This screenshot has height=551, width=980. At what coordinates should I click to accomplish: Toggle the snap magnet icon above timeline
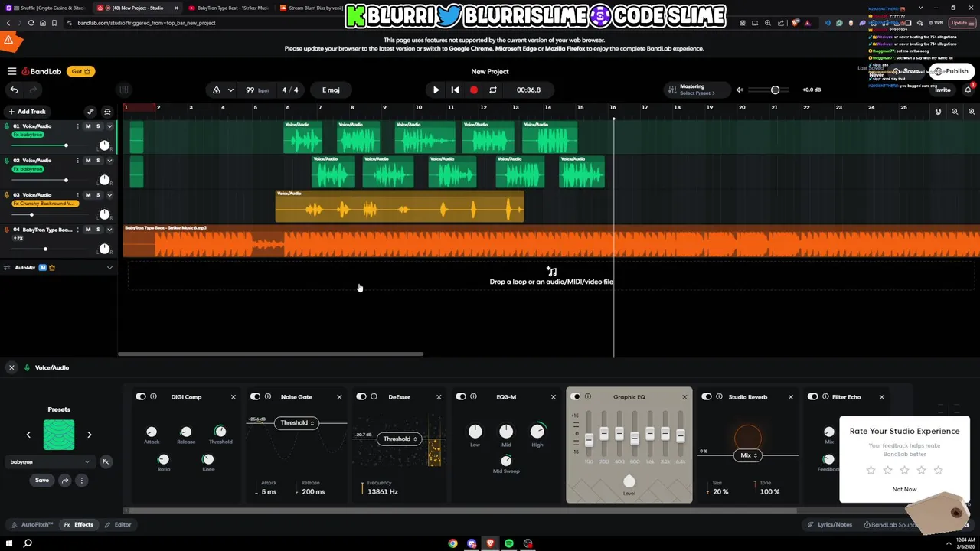point(938,112)
